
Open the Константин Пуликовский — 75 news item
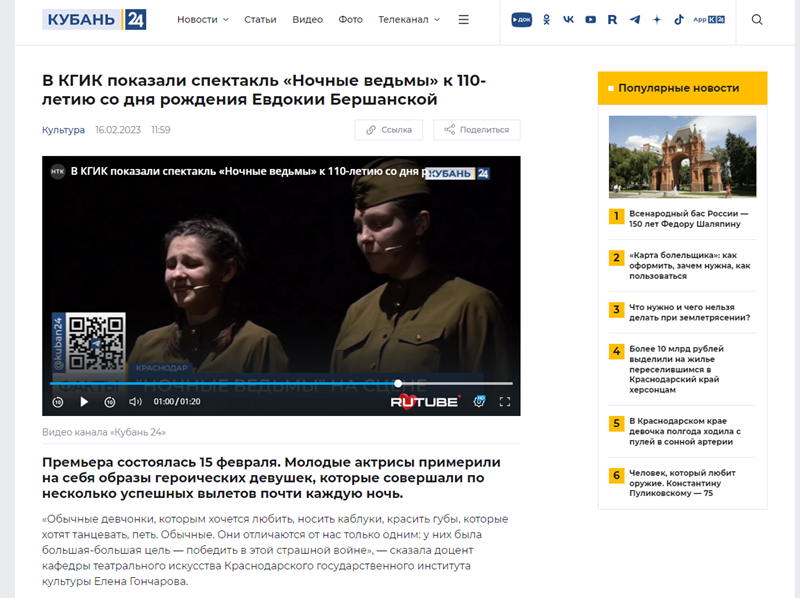[682, 483]
